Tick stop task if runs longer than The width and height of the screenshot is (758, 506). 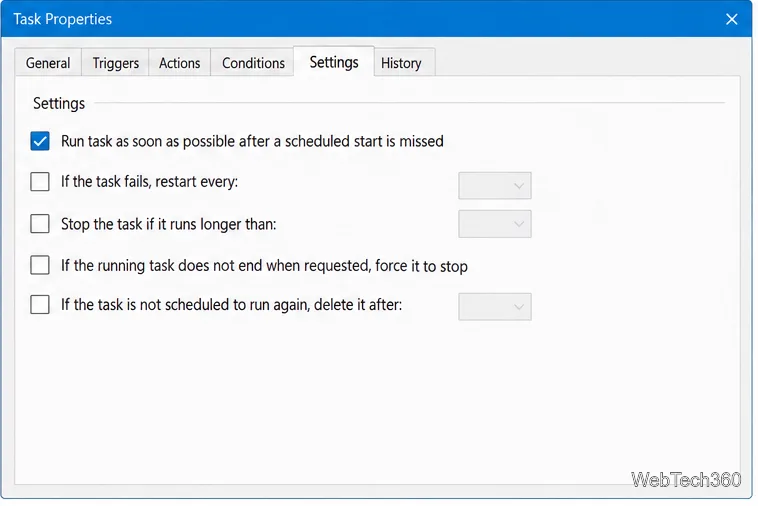click(x=40, y=224)
